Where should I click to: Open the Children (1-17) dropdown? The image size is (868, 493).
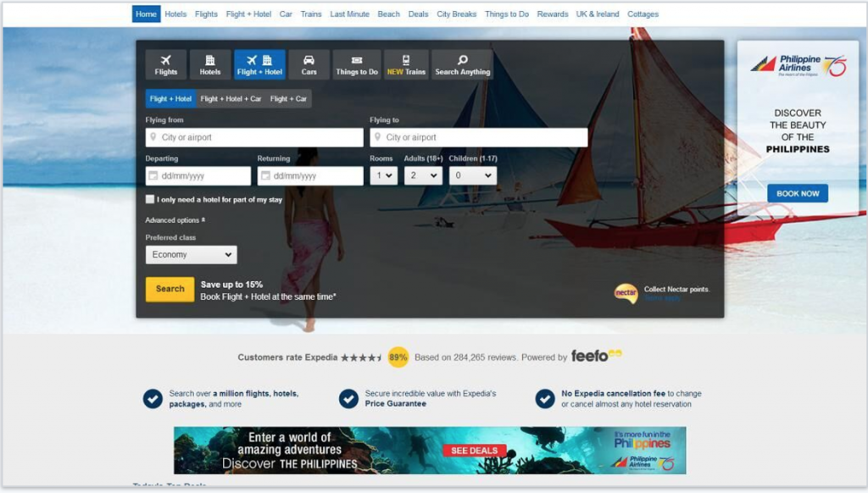[x=472, y=175]
